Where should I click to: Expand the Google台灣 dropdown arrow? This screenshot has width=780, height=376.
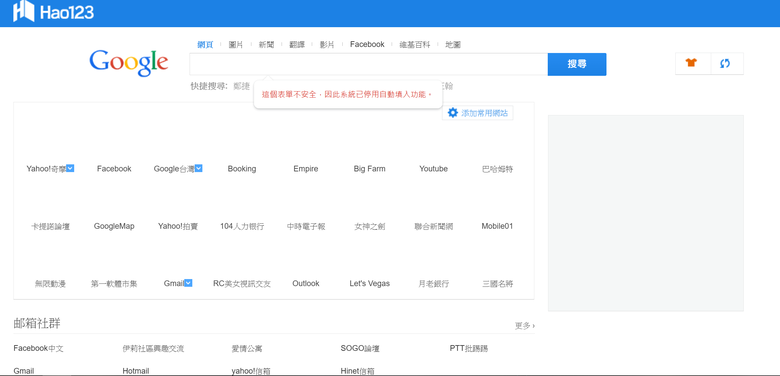pos(198,168)
